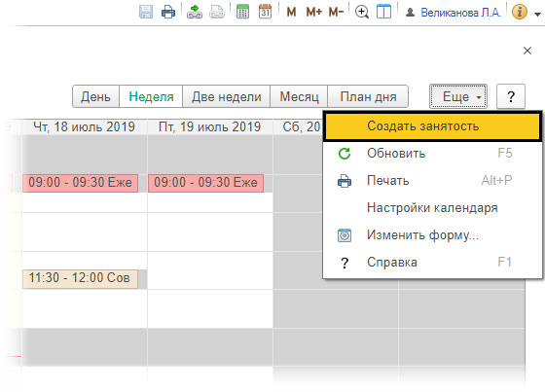Select the Две недели view
This screenshot has height=392, width=545.
point(226,96)
